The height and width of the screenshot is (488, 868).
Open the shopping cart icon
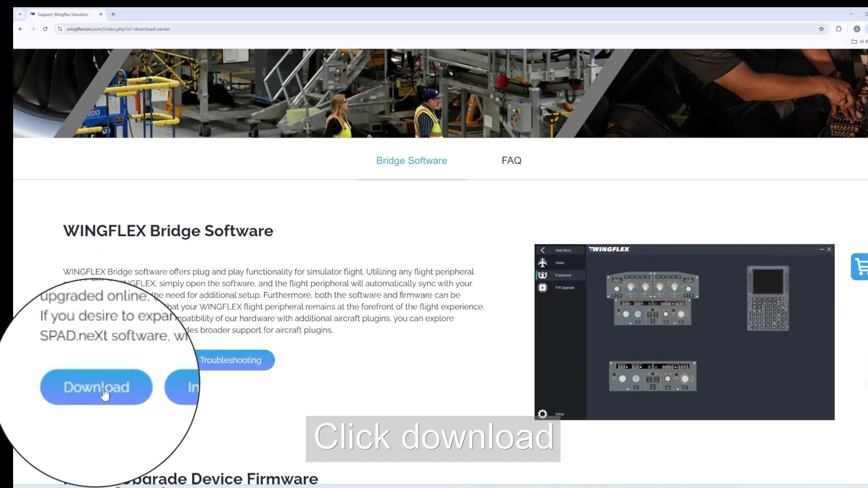(x=860, y=267)
